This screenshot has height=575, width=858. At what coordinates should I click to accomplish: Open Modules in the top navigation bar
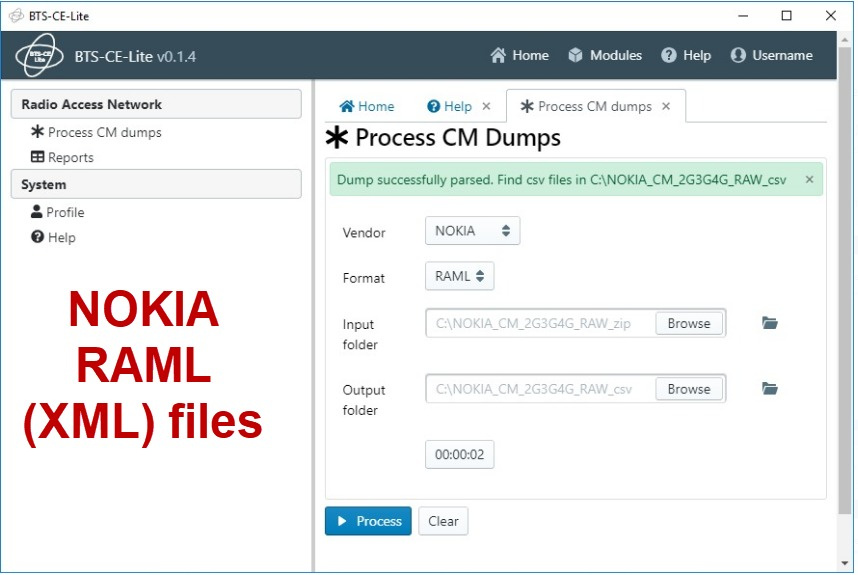click(x=605, y=55)
